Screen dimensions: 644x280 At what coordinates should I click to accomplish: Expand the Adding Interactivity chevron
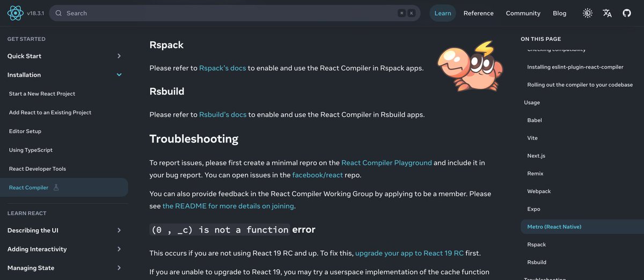[x=119, y=249]
